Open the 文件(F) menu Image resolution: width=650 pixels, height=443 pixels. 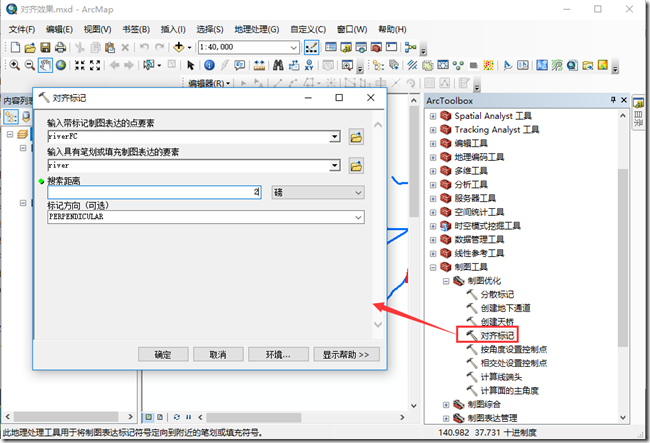[22, 29]
